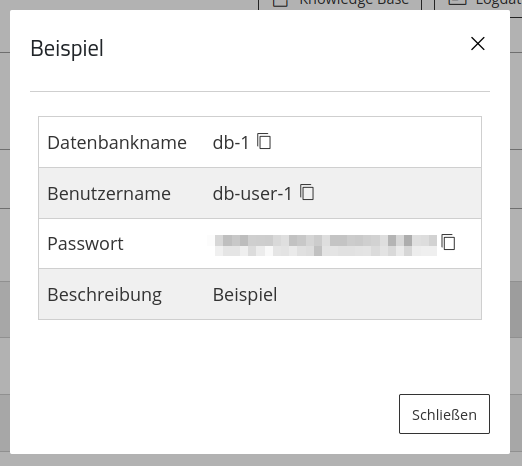
Task: Close the Beispiel dialog with X
Action: coord(478,44)
